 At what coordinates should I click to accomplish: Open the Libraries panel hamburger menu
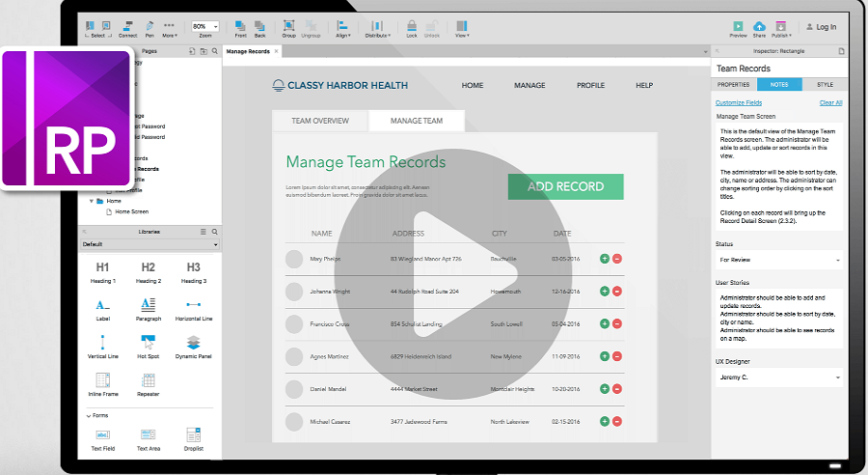[x=203, y=232]
